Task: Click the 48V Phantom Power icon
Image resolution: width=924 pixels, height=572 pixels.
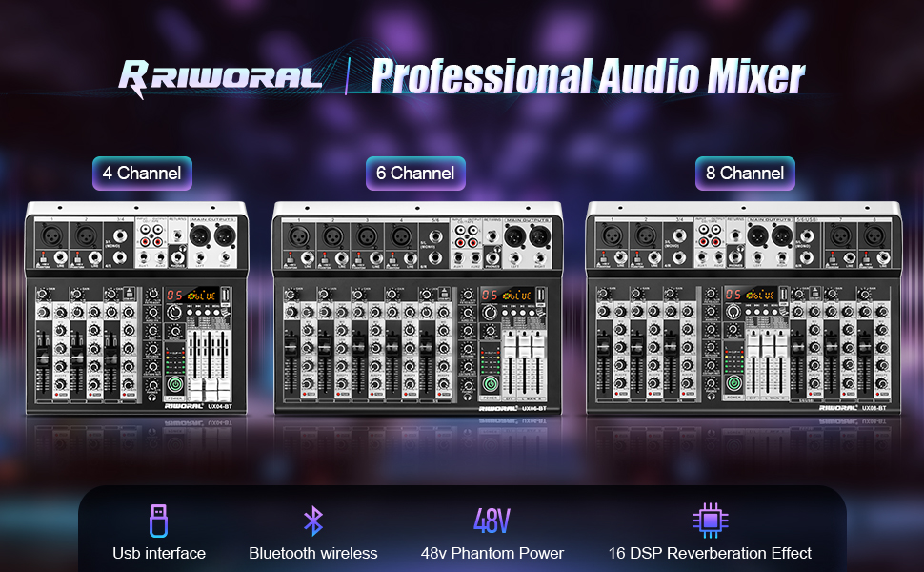Action: [x=492, y=519]
